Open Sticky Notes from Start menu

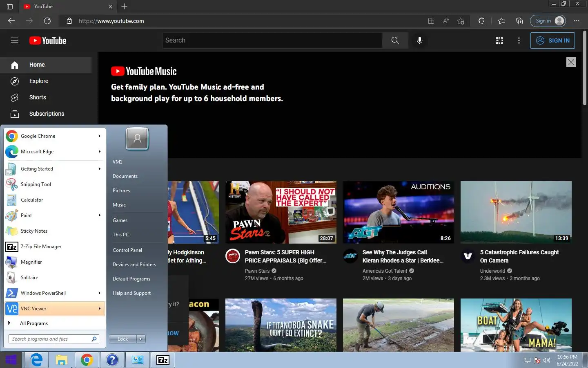tap(55, 231)
